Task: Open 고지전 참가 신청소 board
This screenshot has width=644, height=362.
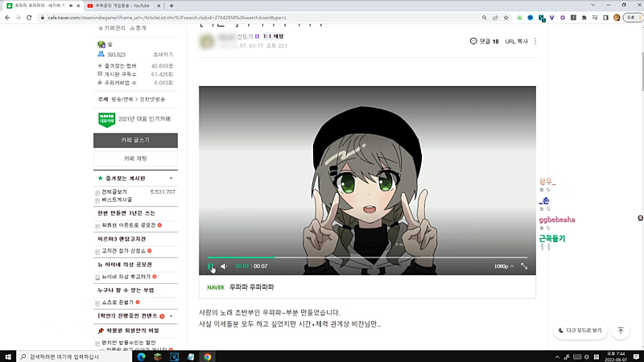Action: pyautogui.click(x=124, y=251)
